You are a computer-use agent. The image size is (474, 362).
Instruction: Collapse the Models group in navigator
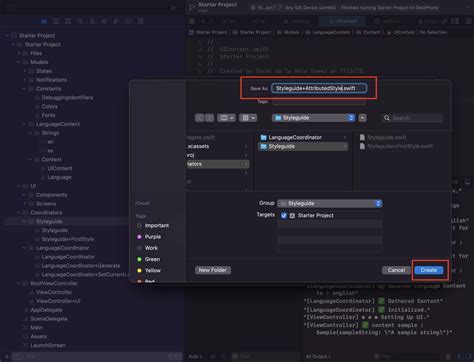(19, 62)
